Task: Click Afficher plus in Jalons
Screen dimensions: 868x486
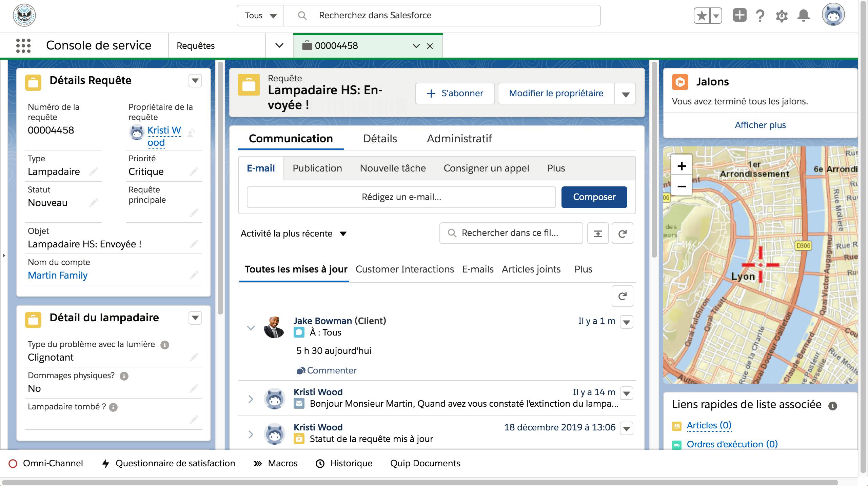Action: click(760, 125)
